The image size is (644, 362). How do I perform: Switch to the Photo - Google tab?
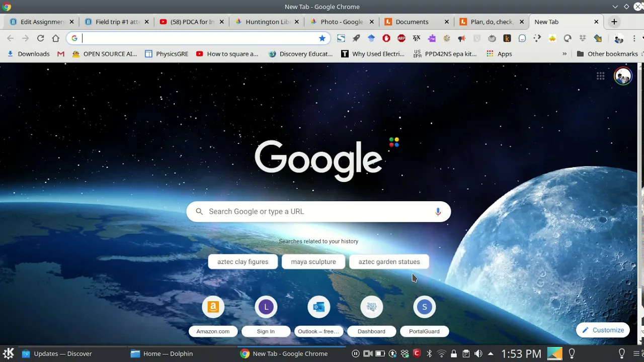click(342, 22)
